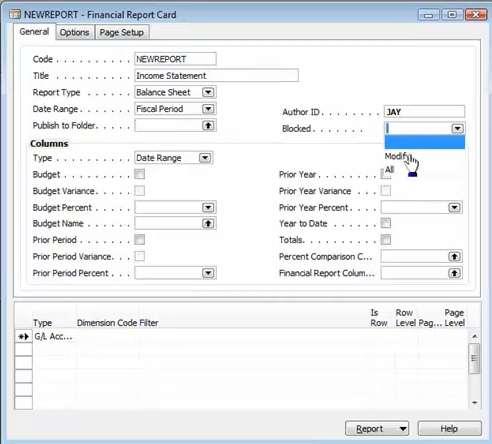Click the row selector arrow beside G/L Acc

(x=23, y=336)
